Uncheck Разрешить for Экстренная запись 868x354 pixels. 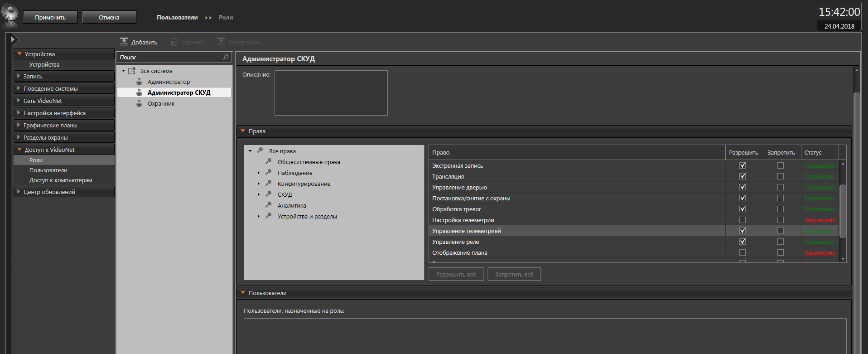click(743, 165)
